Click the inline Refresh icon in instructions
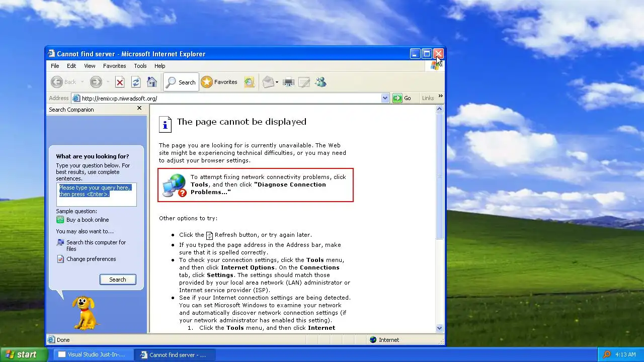This screenshot has width=644, height=362. pyautogui.click(x=209, y=235)
